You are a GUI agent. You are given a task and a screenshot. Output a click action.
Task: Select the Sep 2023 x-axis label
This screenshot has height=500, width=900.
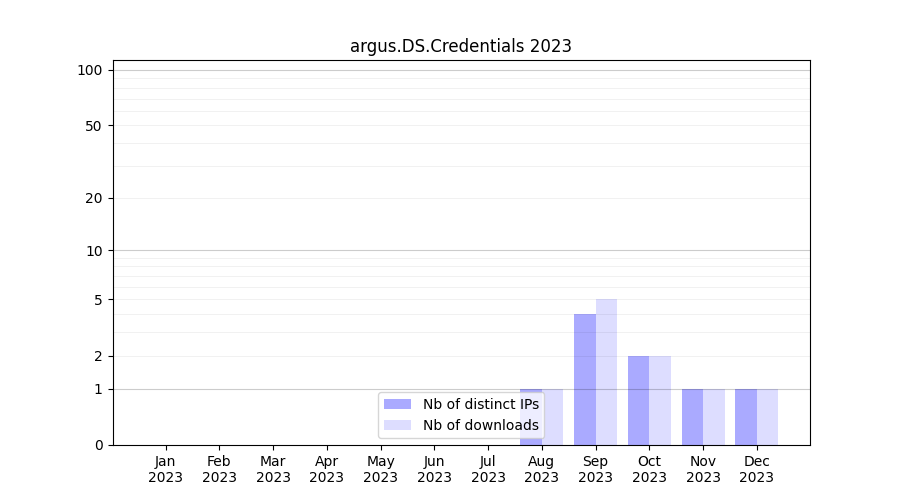click(x=595, y=469)
